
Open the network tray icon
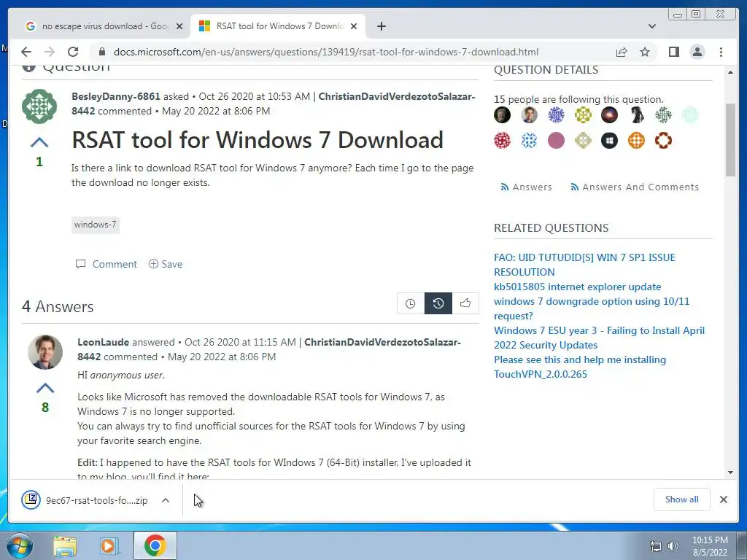pyautogui.click(x=656, y=546)
